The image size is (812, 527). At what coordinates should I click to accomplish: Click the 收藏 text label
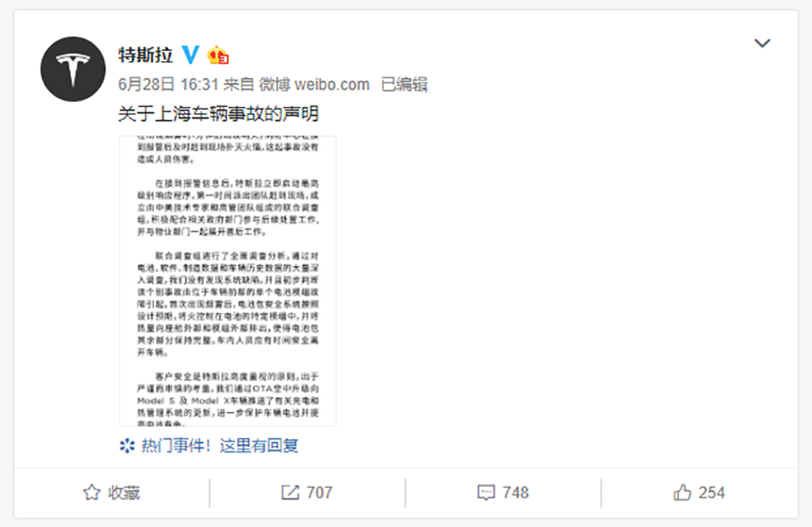124,492
